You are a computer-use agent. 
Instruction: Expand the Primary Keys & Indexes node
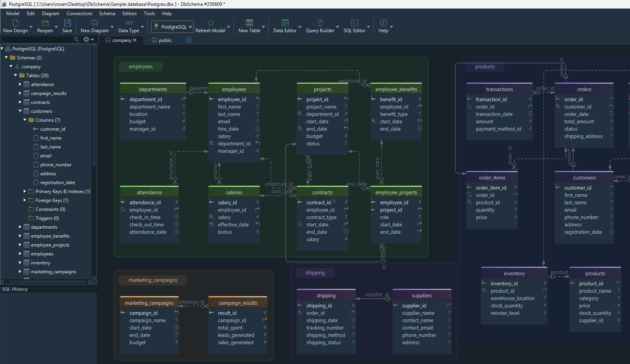click(25, 191)
